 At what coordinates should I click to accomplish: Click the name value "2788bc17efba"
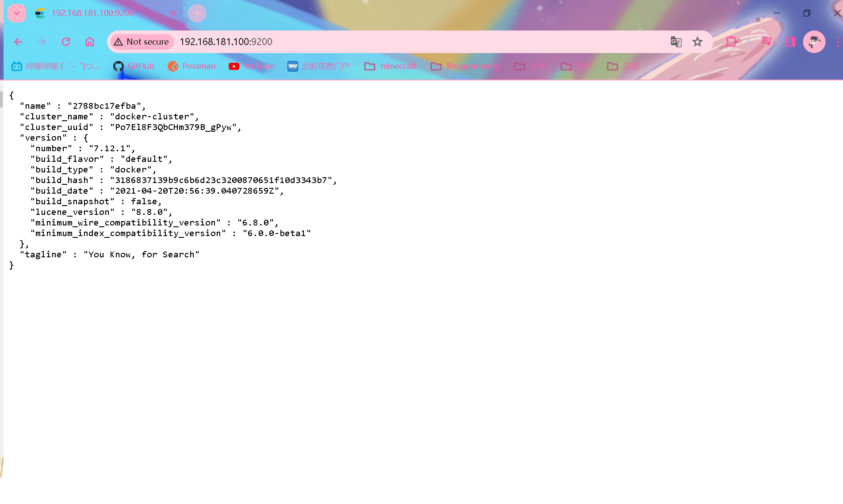(x=104, y=106)
